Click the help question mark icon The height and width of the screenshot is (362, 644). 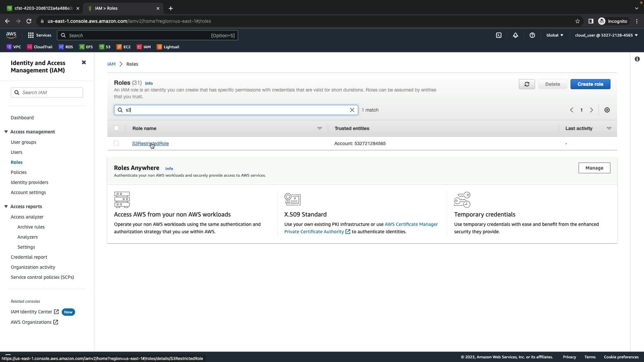532,35
